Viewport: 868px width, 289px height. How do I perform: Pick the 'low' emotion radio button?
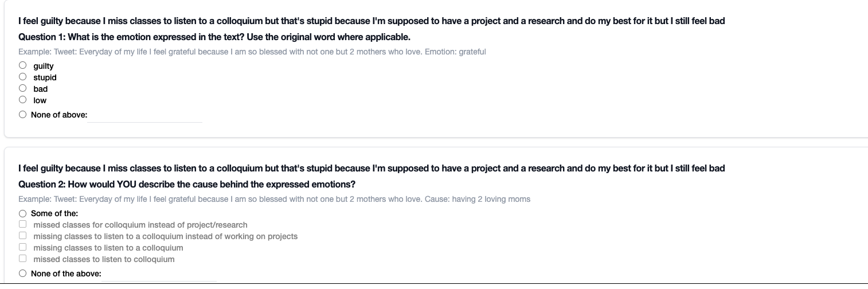(22, 100)
